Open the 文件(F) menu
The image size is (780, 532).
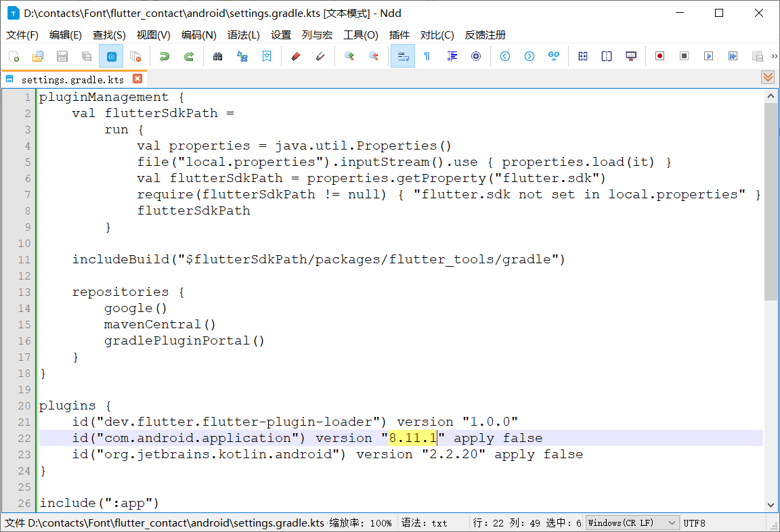click(x=22, y=35)
